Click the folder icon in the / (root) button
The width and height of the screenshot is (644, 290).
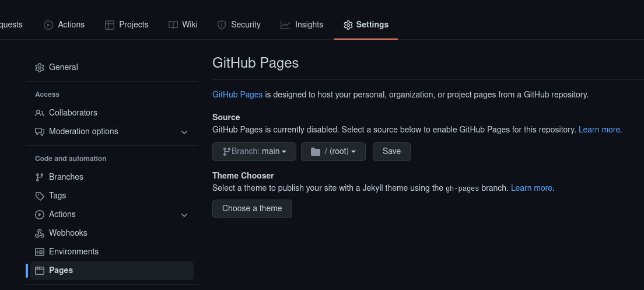pyautogui.click(x=316, y=152)
